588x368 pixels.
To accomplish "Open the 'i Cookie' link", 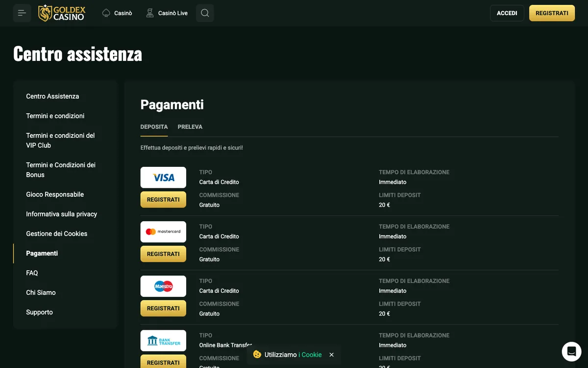I will tap(310, 355).
